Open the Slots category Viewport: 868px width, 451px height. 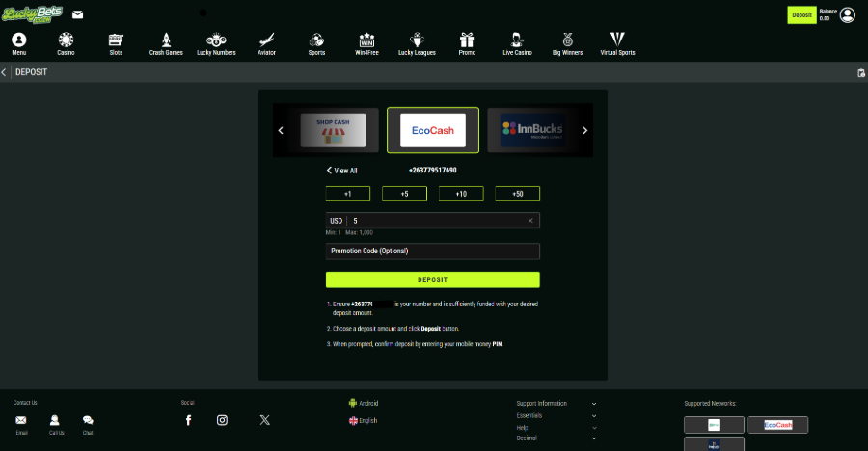click(116, 43)
